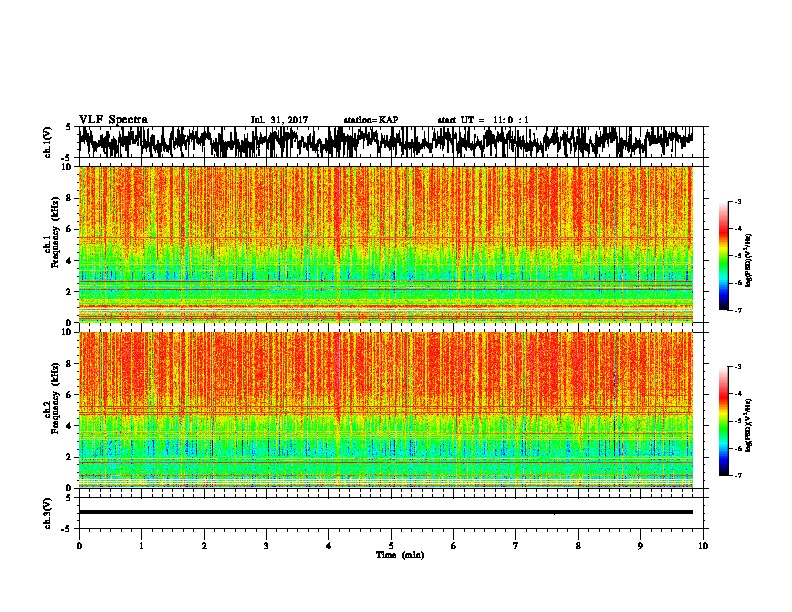The image size is (792, 612).
Task: Click the "ch.3(V)" axis label
Action: point(47,513)
